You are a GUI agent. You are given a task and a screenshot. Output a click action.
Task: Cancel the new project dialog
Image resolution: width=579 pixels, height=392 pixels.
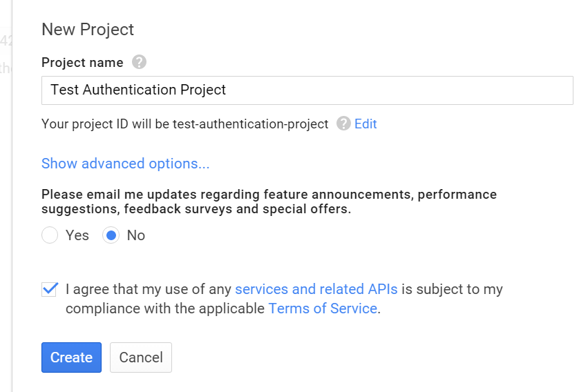141,357
